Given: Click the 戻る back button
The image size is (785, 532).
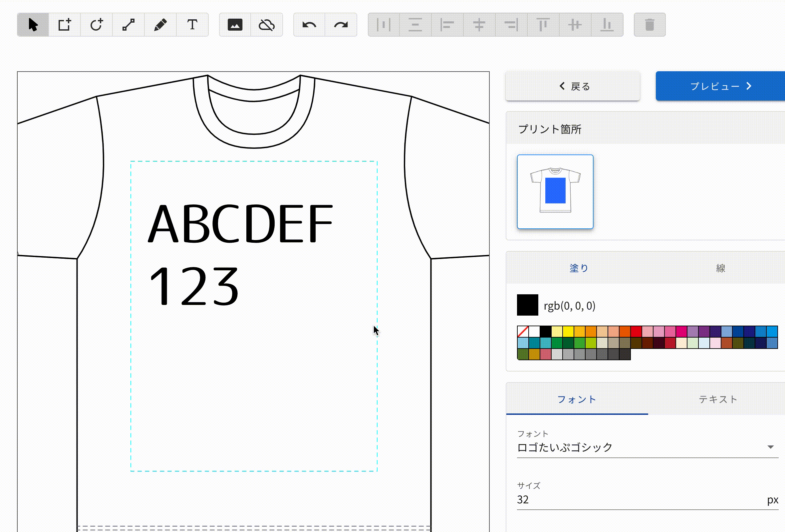Looking at the screenshot, I should pos(573,86).
